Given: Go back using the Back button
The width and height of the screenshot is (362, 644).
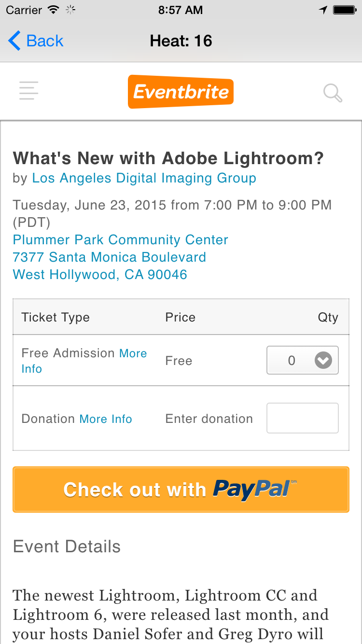Looking at the screenshot, I should pyautogui.click(x=36, y=41).
